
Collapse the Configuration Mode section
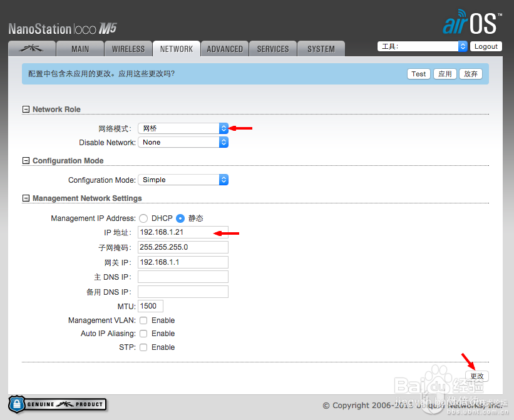pyautogui.click(x=26, y=160)
